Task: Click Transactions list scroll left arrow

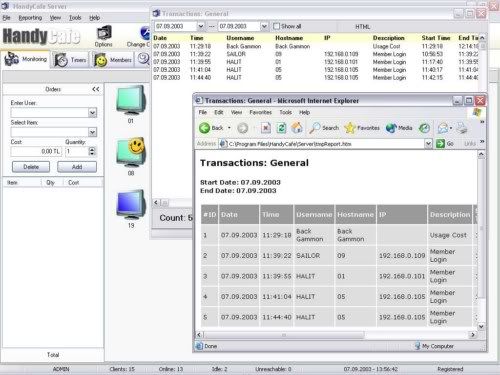Action: click(156, 202)
